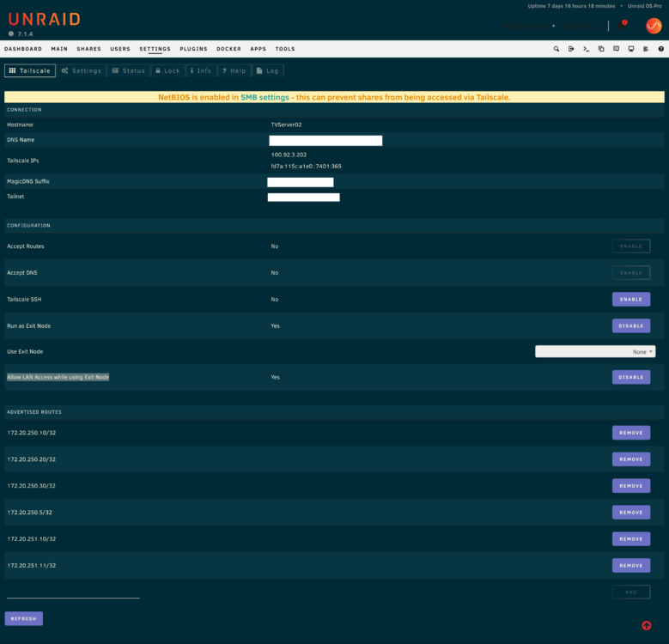Open the web terminal icon

pos(586,49)
